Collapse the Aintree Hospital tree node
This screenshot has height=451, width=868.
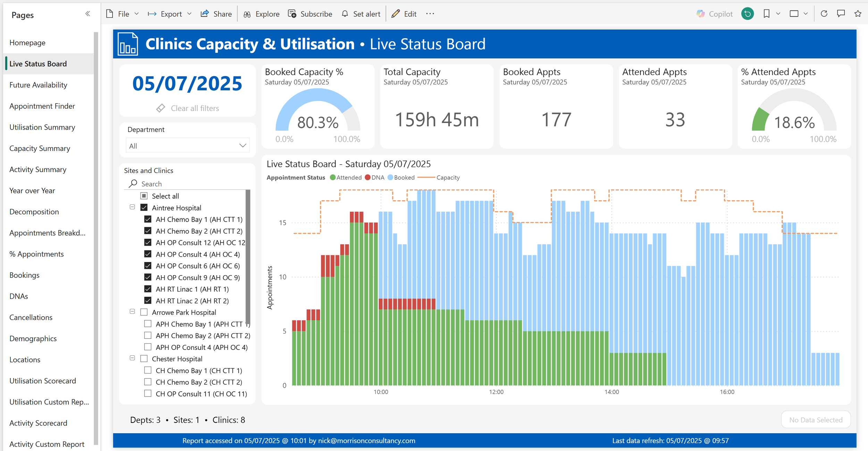(x=132, y=207)
